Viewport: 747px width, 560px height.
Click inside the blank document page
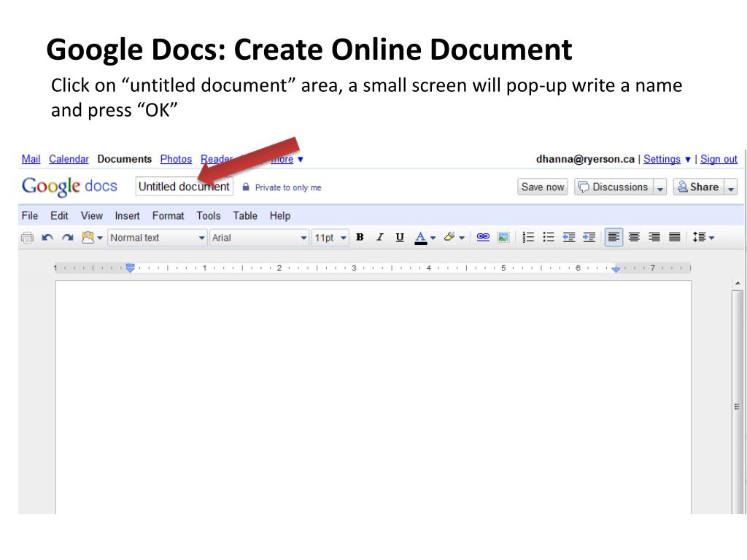[373, 397]
